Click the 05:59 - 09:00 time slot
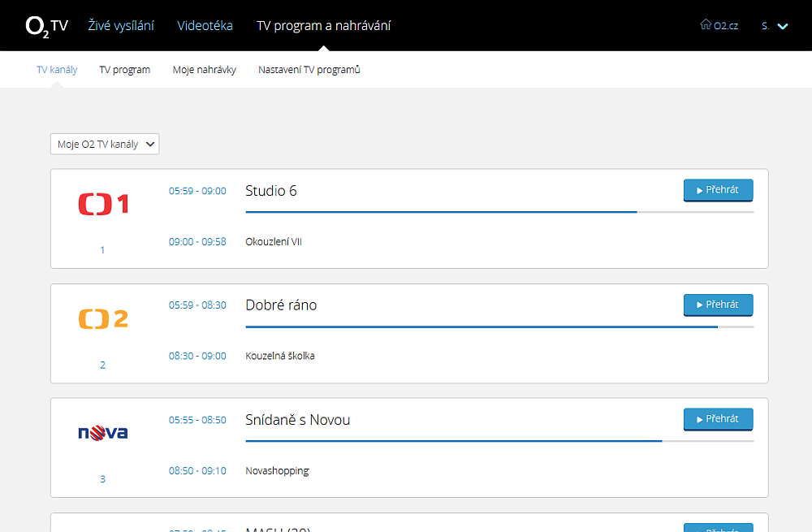 (x=197, y=191)
